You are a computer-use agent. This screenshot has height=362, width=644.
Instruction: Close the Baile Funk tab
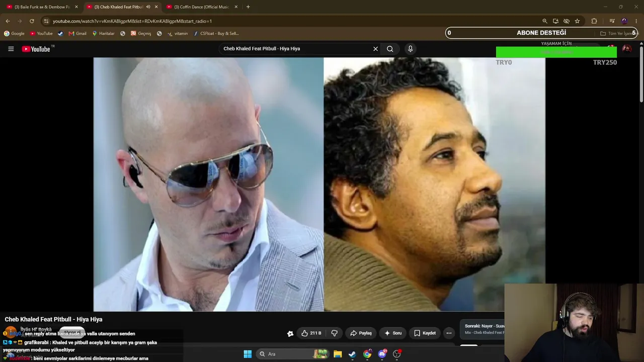point(76,7)
